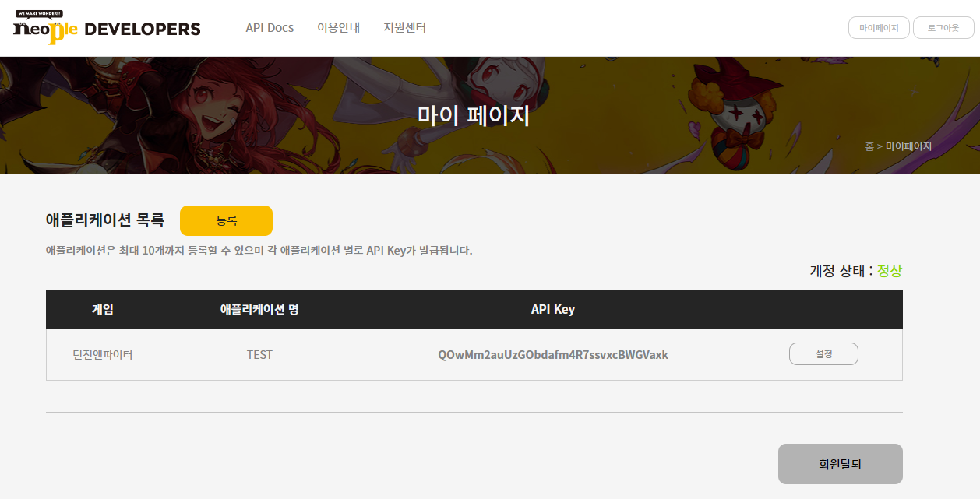This screenshot has height=499, width=980.
Task: Click the 던전앤파이터 game cell
Action: [x=103, y=355]
